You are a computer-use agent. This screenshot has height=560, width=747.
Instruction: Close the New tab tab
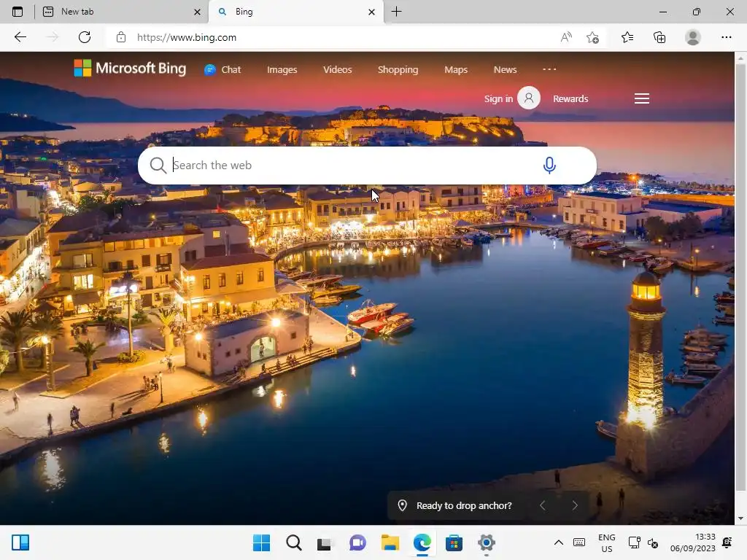pyautogui.click(x=197, y=12)
